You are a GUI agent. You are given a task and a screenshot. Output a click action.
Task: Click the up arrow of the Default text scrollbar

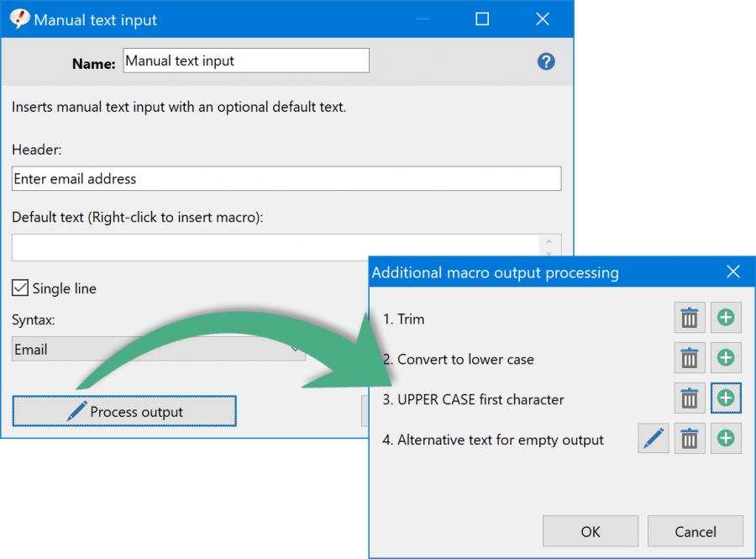[549, 241]
